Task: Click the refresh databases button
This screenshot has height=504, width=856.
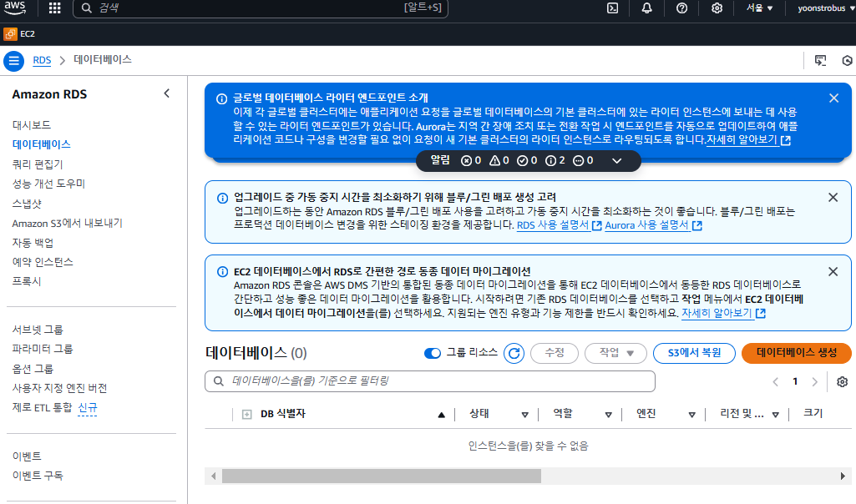Action: coord(514,354)
